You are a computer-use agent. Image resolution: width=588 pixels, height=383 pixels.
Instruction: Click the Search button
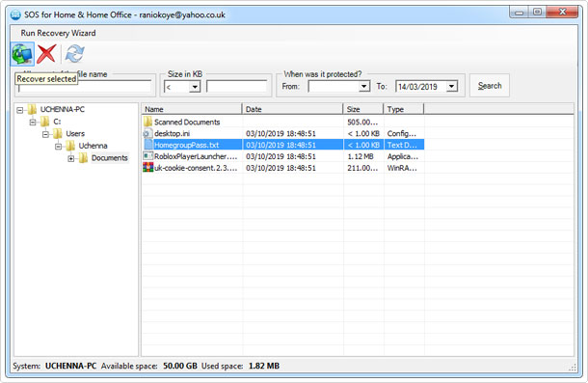click(490, 86)
